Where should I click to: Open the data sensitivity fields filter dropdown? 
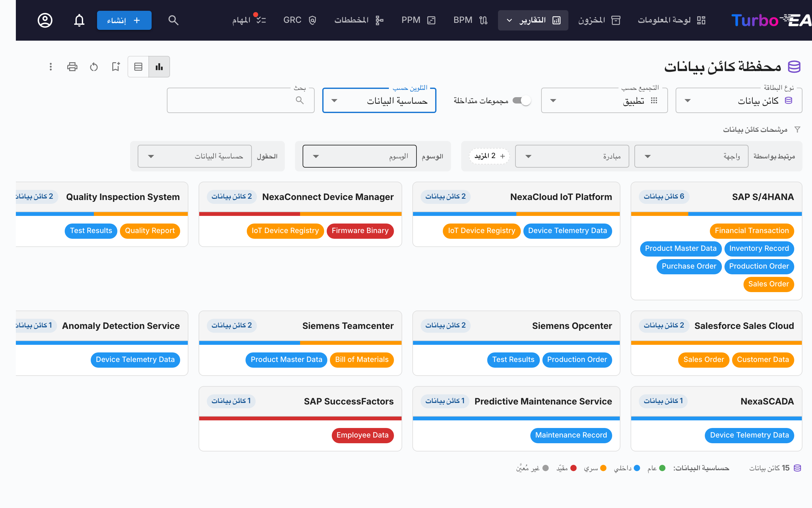point(195,156)
